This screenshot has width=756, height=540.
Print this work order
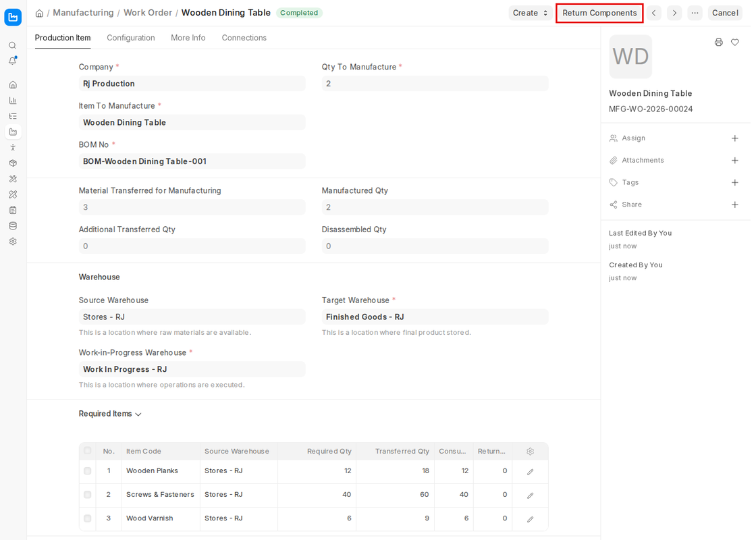[718, 43]
